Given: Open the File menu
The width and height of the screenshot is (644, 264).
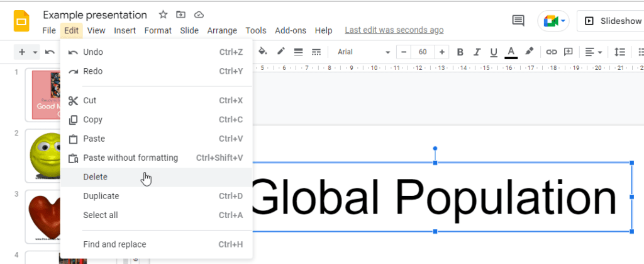Looking at the screenshot, I should (49, 30).
